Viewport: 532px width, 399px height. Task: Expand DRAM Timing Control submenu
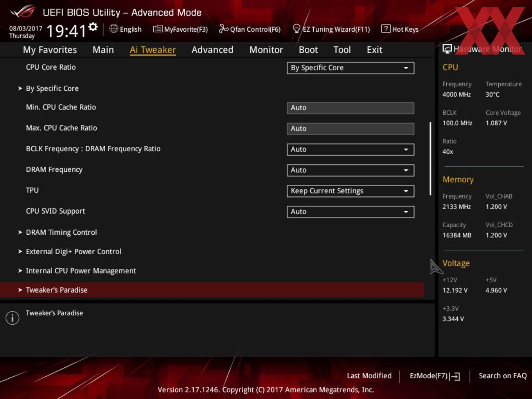(x=61, y=232)
